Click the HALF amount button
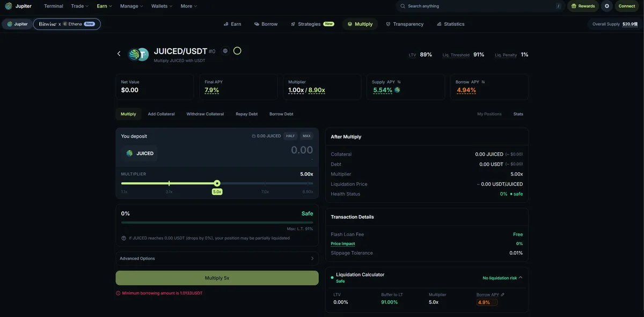The height and width of the screenshot is (317, 644). [290, 136]
